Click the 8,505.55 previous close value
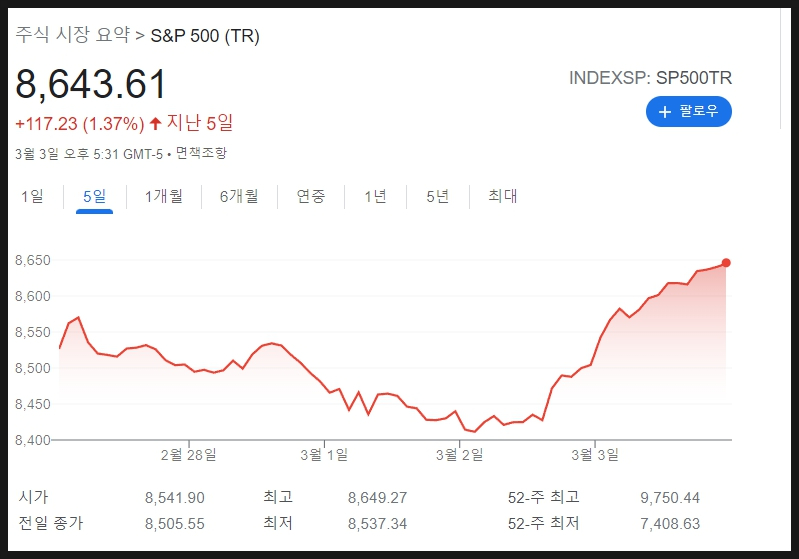The width and height of the screenshot is (799, 559). tap(175, 524)
